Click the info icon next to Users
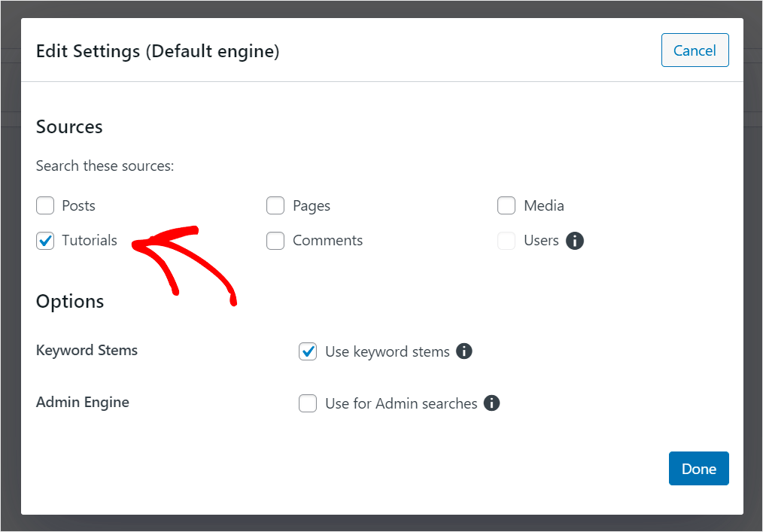Screen dimensions: 763x532 click(x=575, y=241)
